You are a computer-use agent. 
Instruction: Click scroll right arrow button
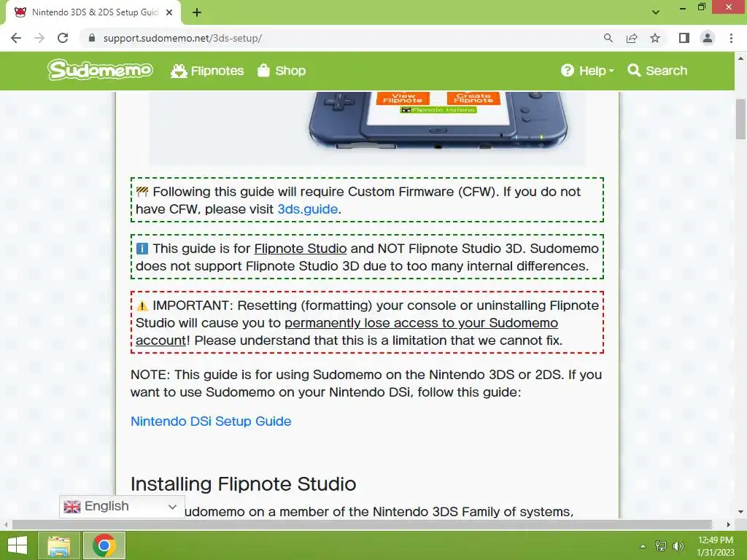click(729, 524)
